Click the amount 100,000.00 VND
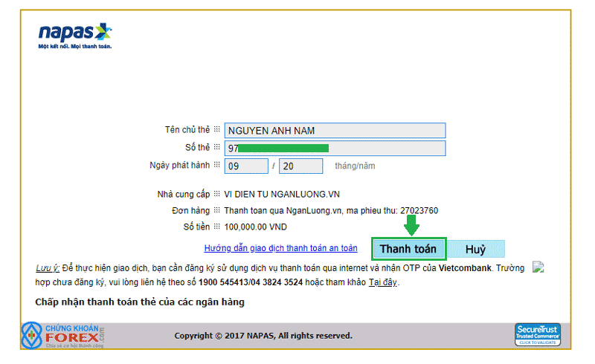Image resolution: width=595 pixels, height=364 pixels. 256,227
